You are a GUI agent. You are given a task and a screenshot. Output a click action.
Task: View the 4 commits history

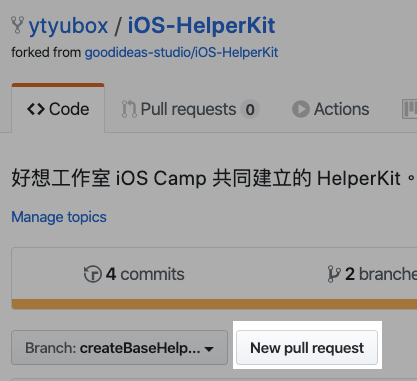click(134, 274)
